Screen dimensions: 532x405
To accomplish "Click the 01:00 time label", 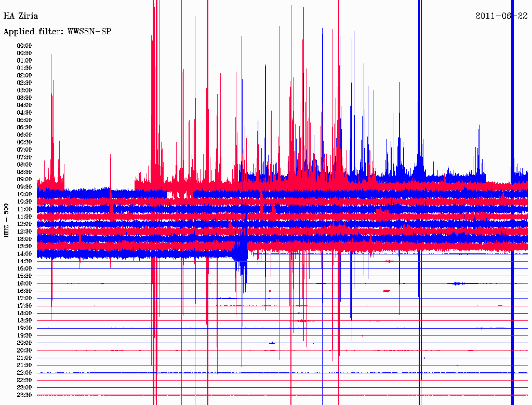I will click(x=24, y=60).
